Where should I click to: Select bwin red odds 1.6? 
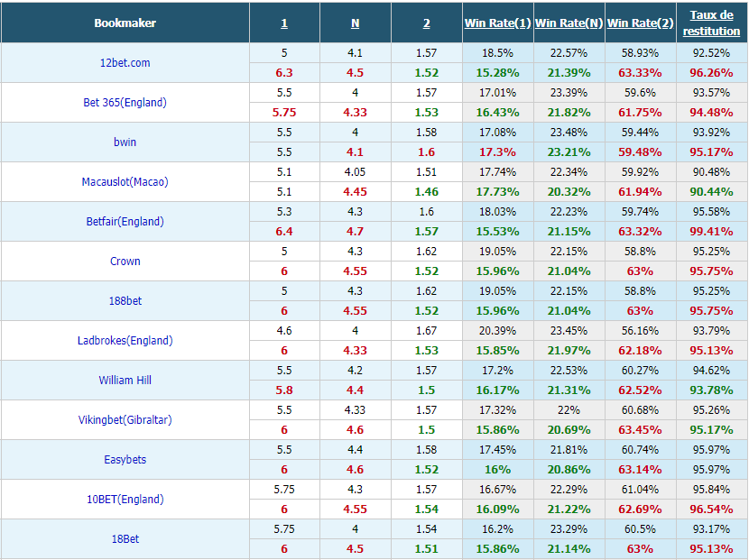click(x=426, y=151)
